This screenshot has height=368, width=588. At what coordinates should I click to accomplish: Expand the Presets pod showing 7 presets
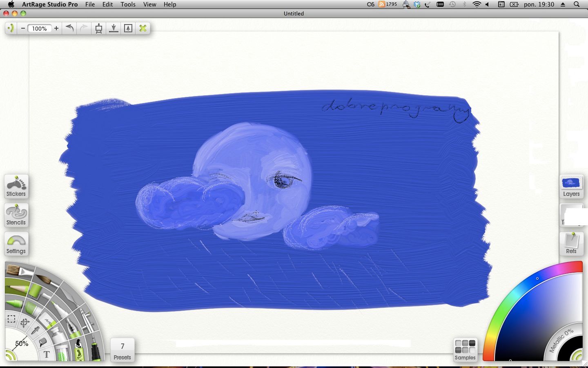coord(122,349)
